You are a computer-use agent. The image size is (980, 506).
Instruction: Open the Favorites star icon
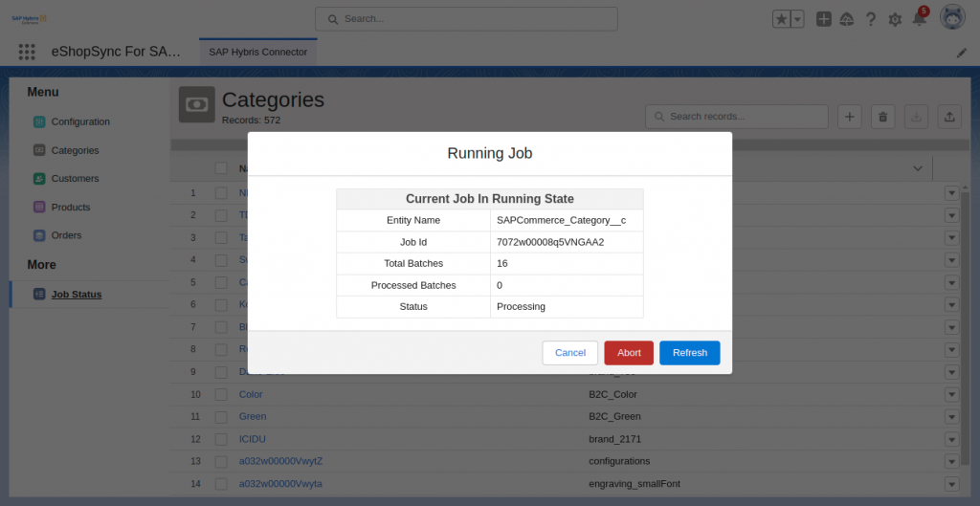[782, 19]
